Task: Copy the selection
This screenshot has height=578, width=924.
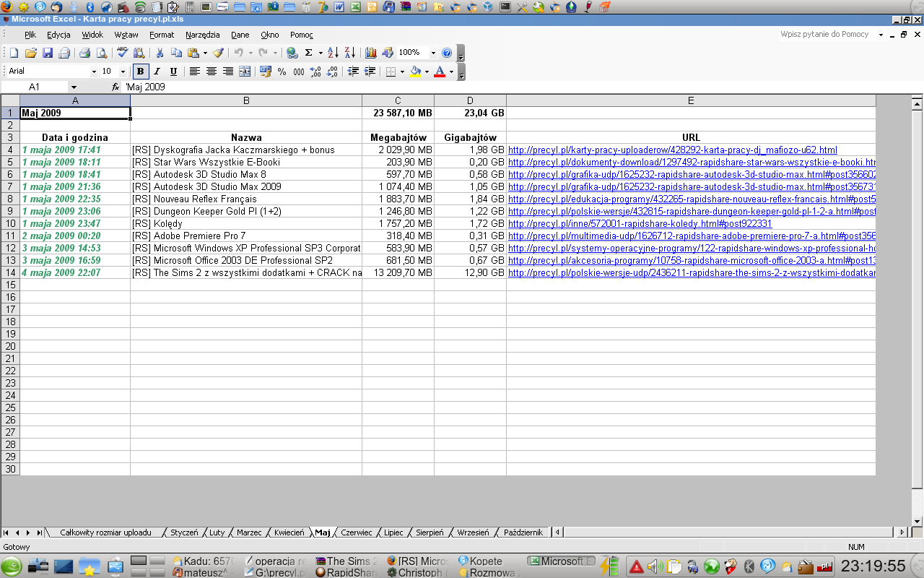Action: pyautogui.click(x=177, y=53)
